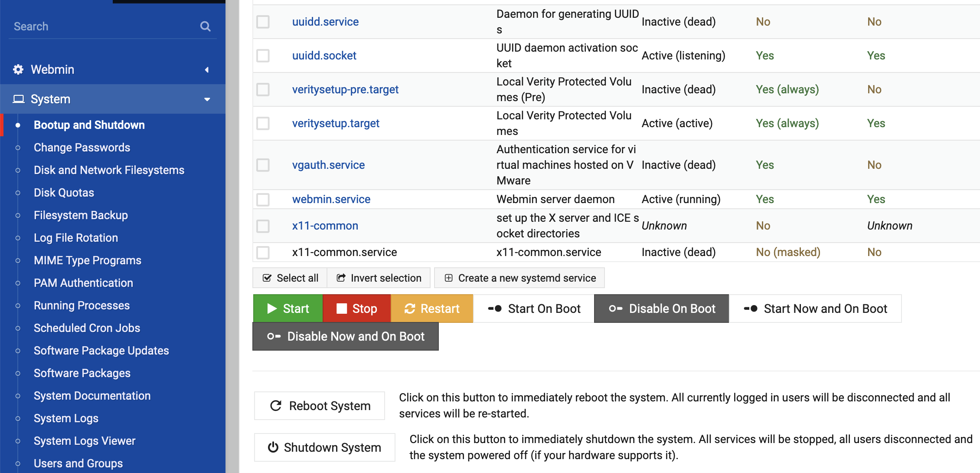Open MIME Type Programs
The height and width of the screenshot is (473, 980).
click(x=88, y=260)
